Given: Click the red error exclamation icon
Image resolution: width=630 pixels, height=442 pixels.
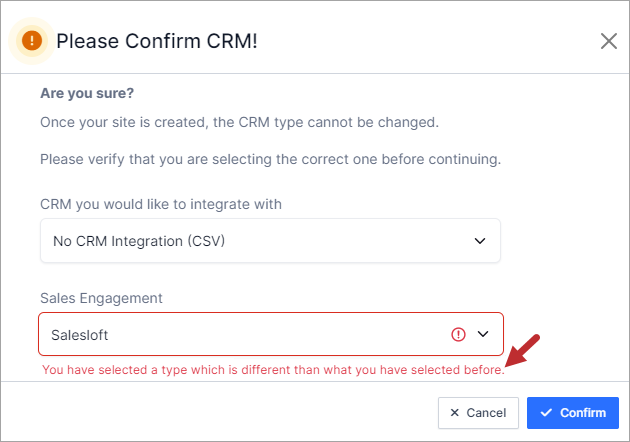Looking at the screenshot, I should click(458, 334).
